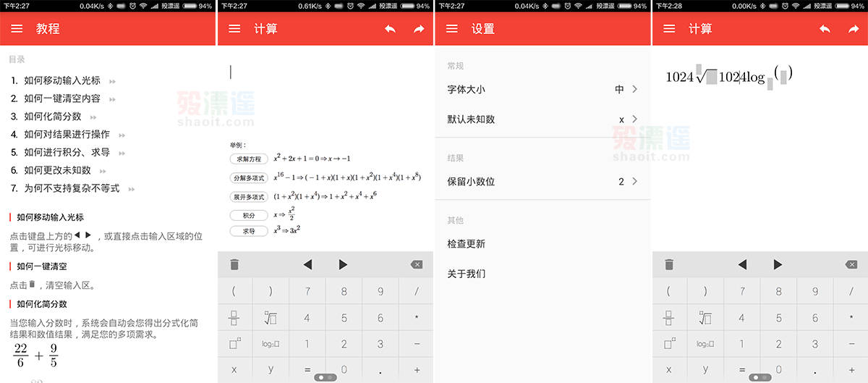Image resolution: width=868 pixels, height=383 pixels.
Task: Open 保留小数位 setting chevron
Action: (634, 181)
